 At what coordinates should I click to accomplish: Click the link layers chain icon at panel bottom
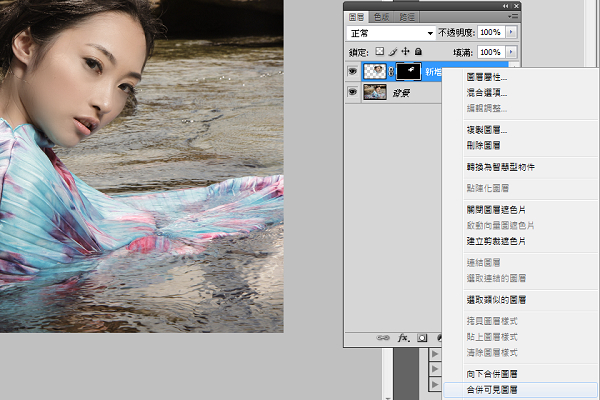(383, 338)
